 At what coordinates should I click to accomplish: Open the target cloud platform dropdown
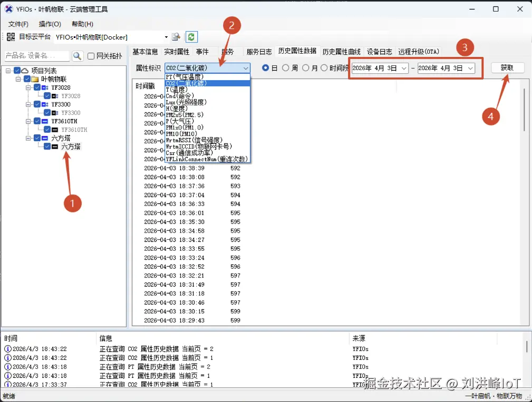pyautogui.click(x=166, y=37)
